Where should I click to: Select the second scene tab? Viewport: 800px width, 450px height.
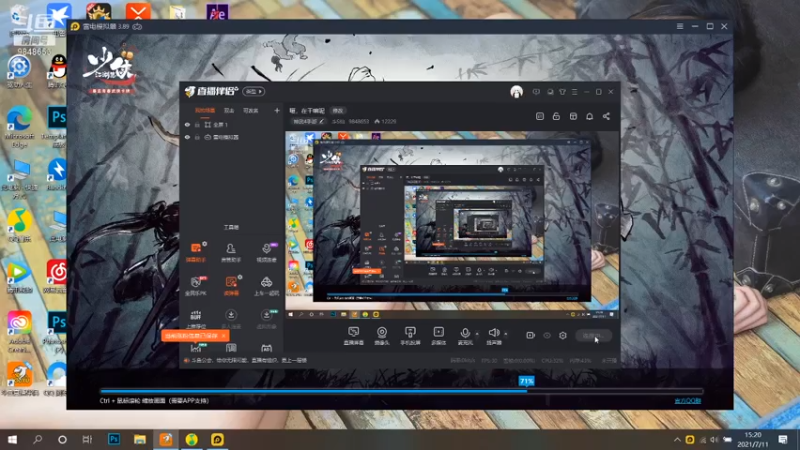coord(229,110)
